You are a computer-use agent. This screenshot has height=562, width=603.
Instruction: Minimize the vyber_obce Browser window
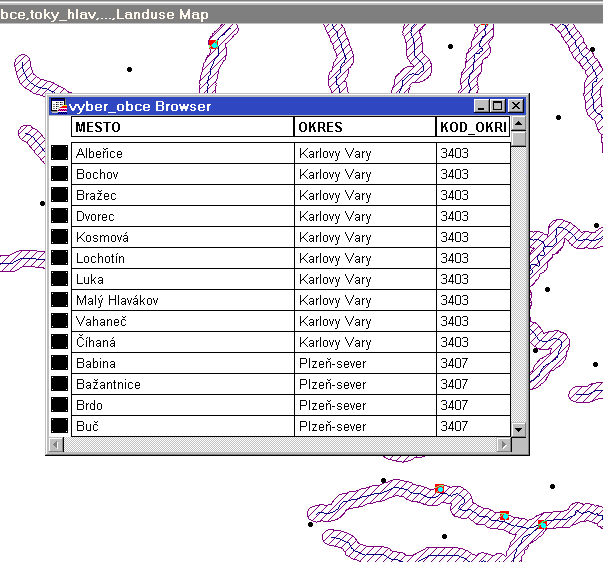click(x=481, y=106)
